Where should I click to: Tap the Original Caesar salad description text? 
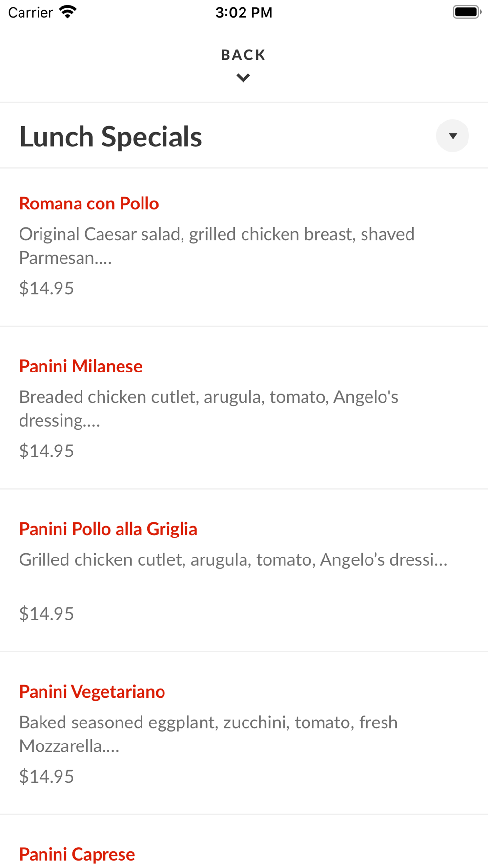(217, 246)
